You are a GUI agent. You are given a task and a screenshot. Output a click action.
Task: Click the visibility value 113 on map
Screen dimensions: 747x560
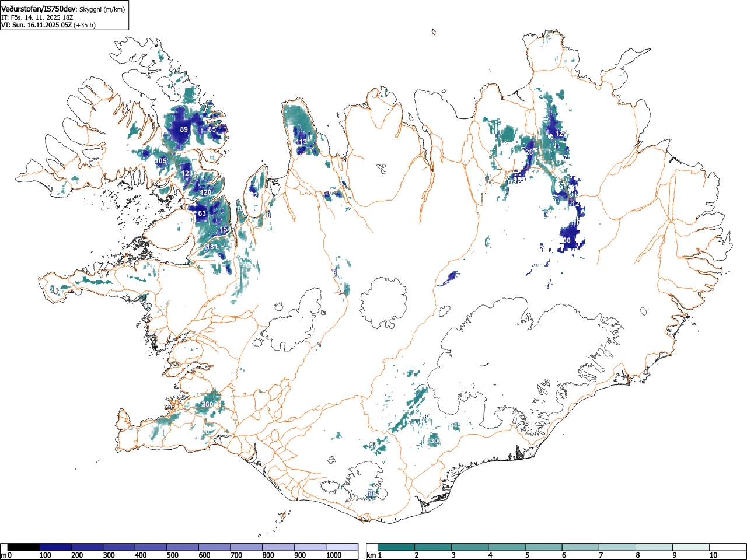(301, 142)
